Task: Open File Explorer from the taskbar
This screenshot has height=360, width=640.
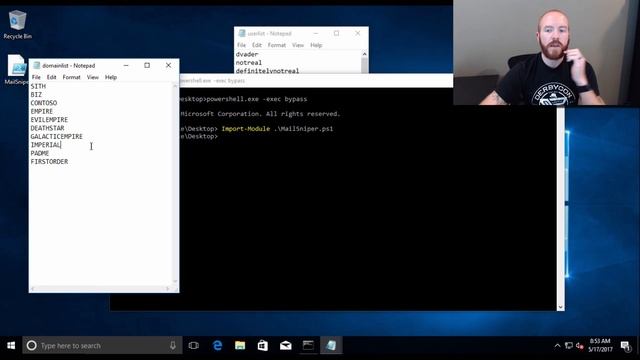Action: 240,346
